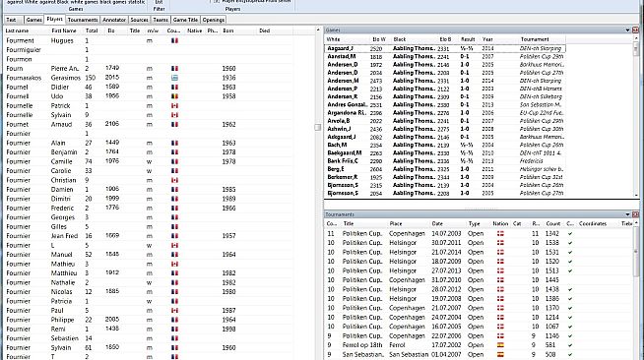The height and width of the screenshot is (360, 644).
Task: Click Greek flag icon for Fournarakos Gerasimos
Action: click(174, 78)
